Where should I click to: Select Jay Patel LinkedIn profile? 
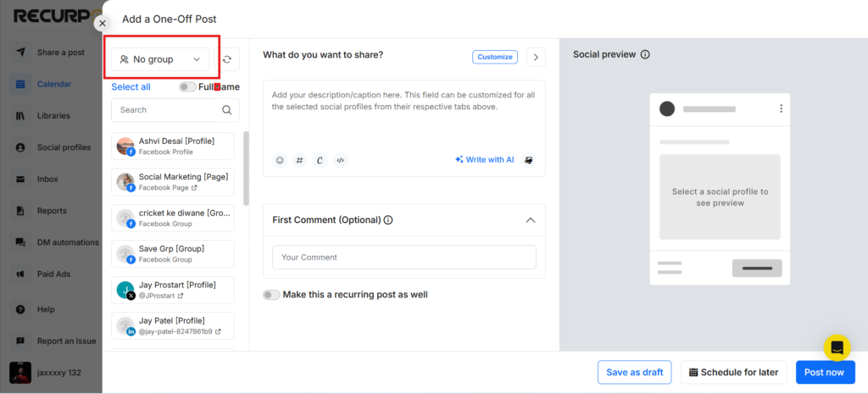coord(173,326)
